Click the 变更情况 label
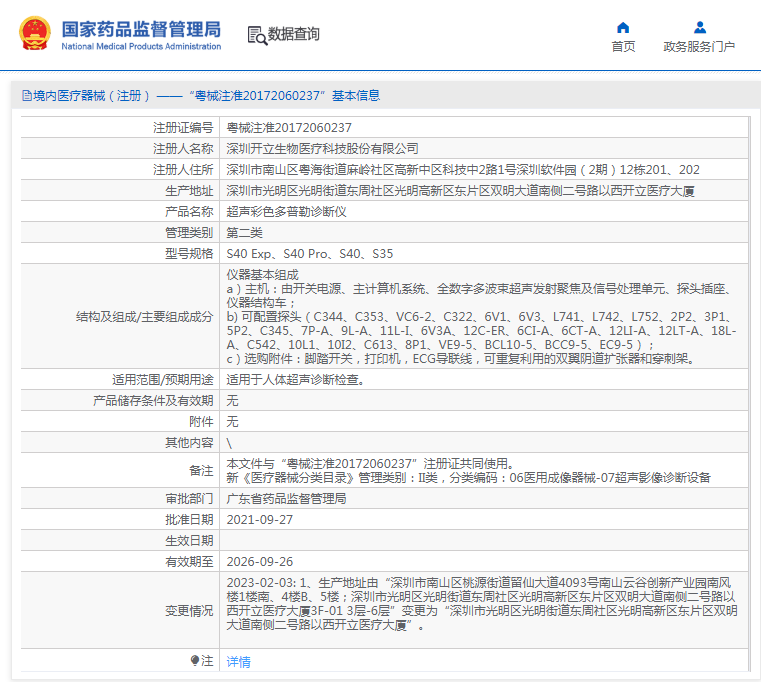The image size is (761, 682). [189, 611]
